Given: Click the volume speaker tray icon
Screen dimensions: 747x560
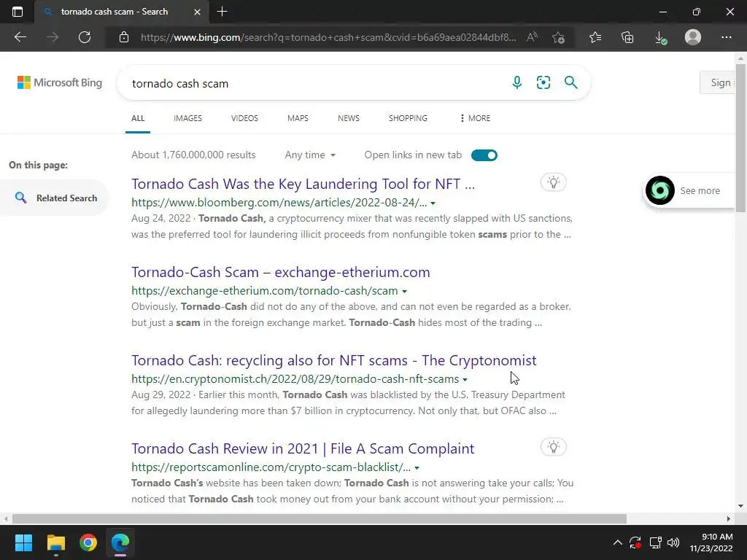Looking at the screenshot, I should point(673,542).
